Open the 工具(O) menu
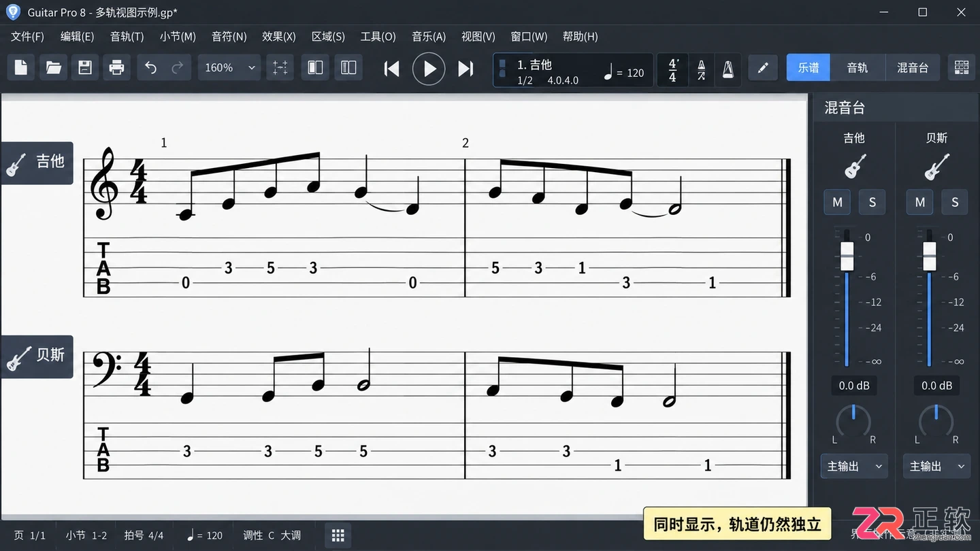 (x=378, y=37)
